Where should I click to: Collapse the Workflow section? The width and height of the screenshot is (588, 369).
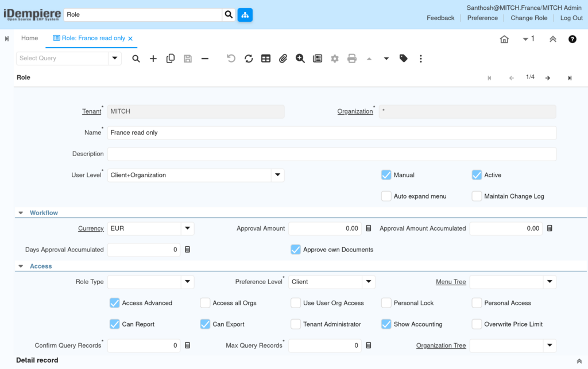[21, 213]
